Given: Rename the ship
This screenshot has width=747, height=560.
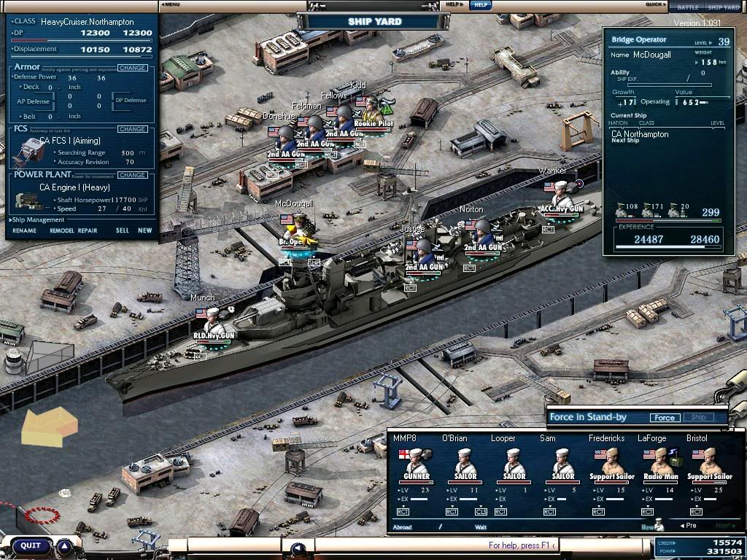Looking at the screenshot, I should [24, 230].
